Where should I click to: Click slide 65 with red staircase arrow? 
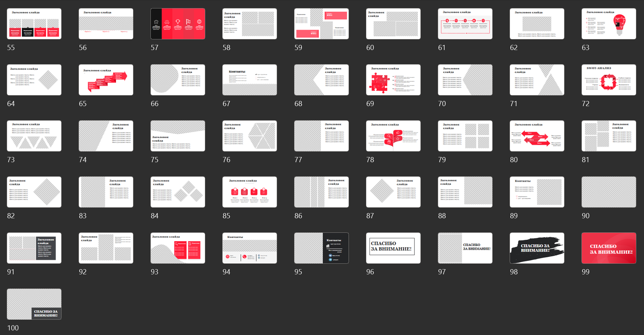pos(106,80)
